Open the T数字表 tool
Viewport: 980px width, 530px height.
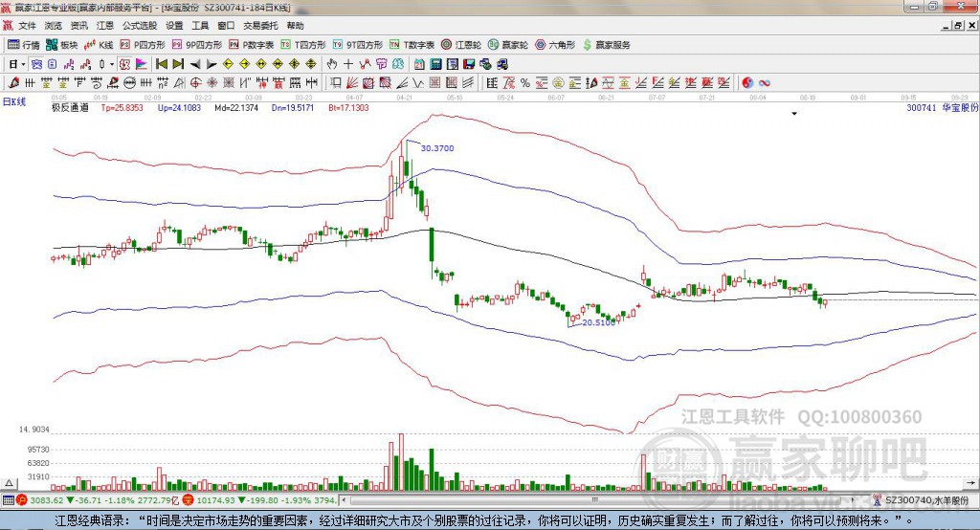click(412, 45)
